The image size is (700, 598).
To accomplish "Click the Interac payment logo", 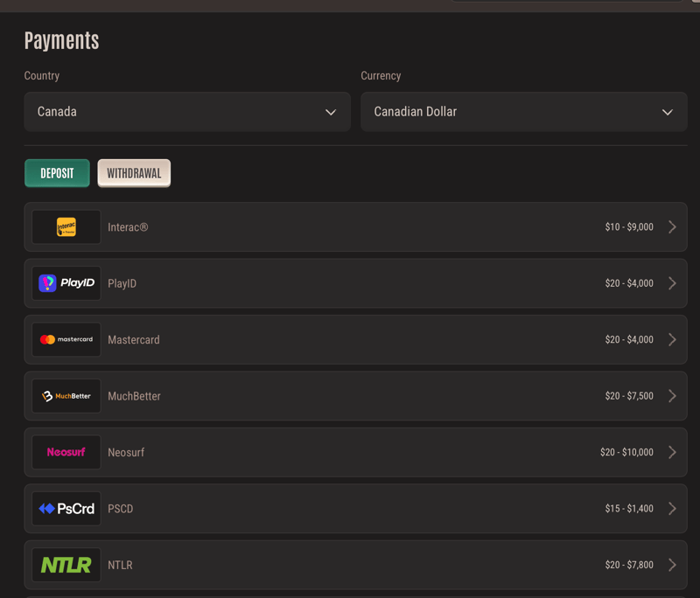I will pos(66,227).
